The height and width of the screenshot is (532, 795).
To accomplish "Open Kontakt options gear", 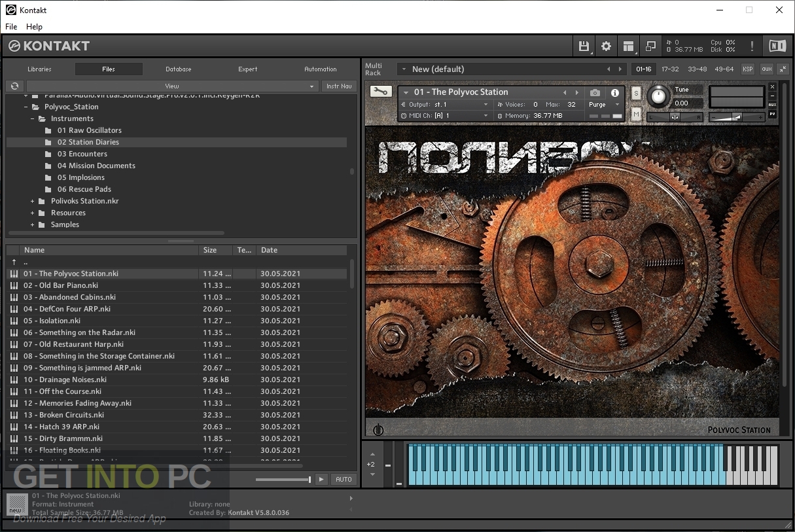I will pyautogui.click(x=606, y=46).
